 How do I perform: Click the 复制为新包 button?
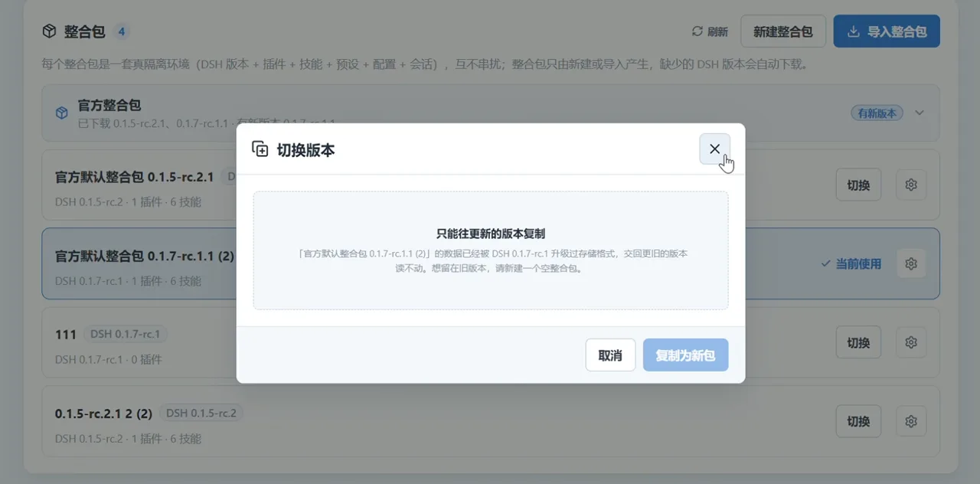tap(685, 355)
